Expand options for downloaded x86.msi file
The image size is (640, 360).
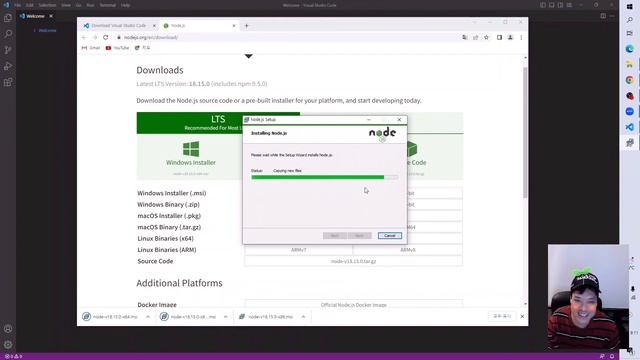(303, 317)
